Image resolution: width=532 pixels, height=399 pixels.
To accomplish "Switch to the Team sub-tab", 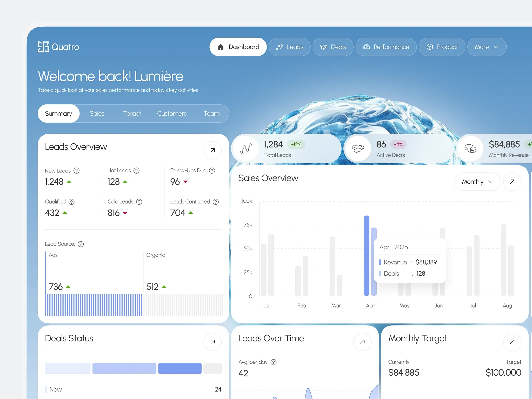I will 211,114.
